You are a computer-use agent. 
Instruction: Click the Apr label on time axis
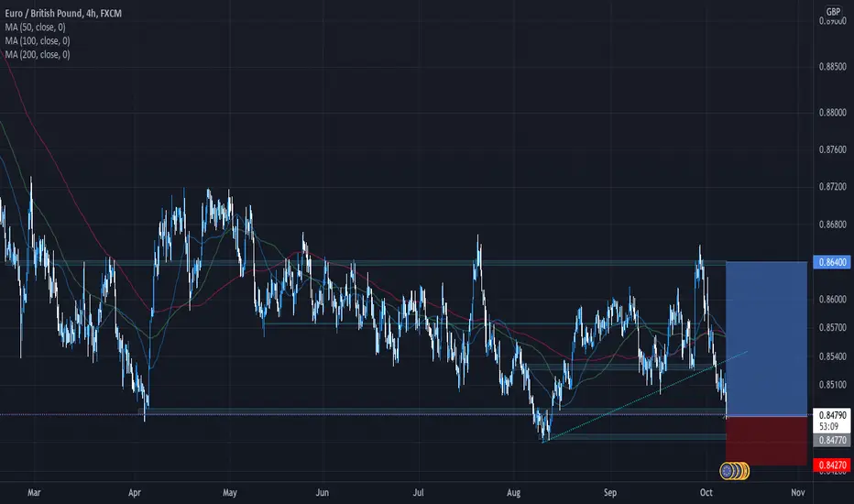click(134, 493)
